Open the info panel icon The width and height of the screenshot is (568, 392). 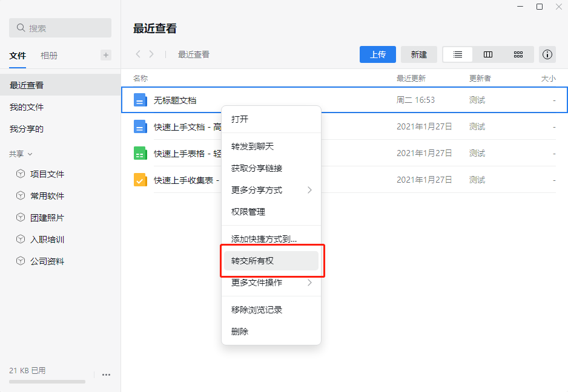547,54
